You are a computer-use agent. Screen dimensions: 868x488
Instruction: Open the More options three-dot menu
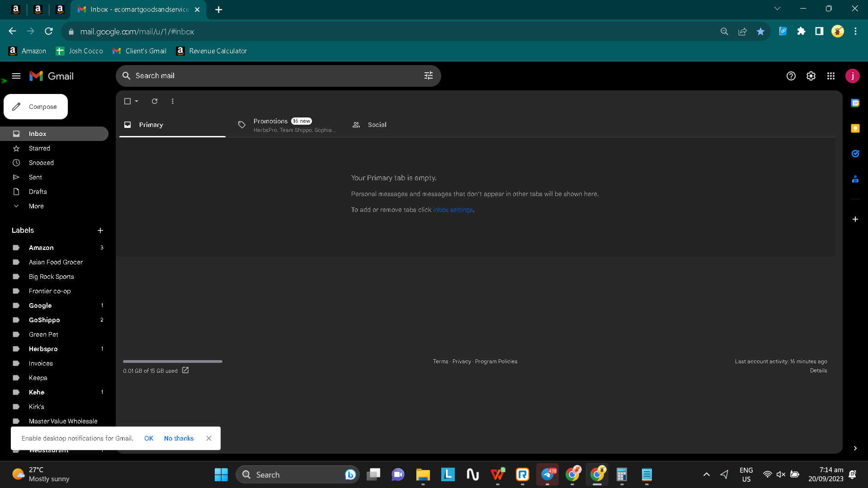[x=173, y=101]
